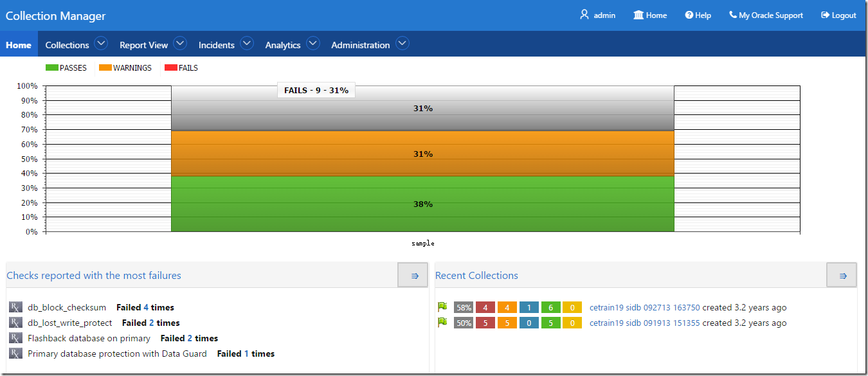Click the orange WARNINGS 31% chart segment
The image size is (868, 376).
point(422,154)
